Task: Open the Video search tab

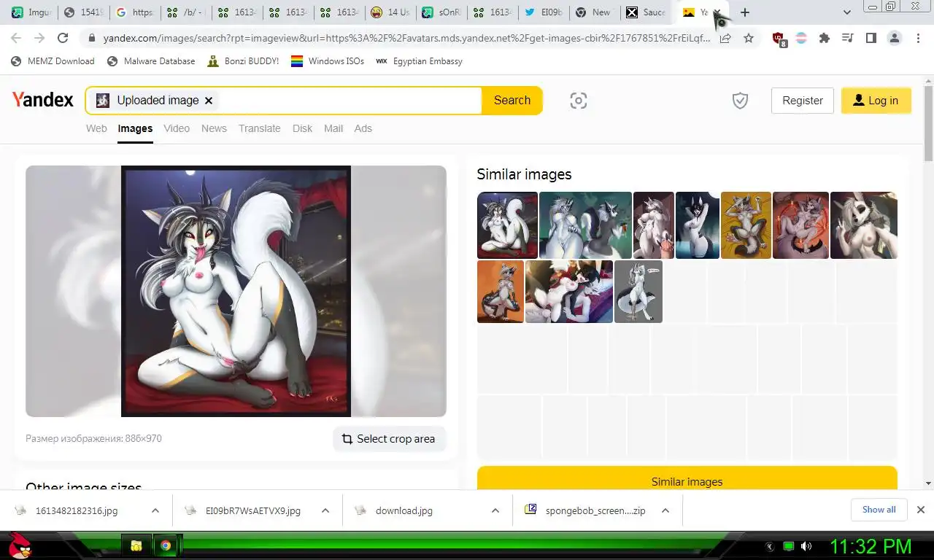Action: 177,128
